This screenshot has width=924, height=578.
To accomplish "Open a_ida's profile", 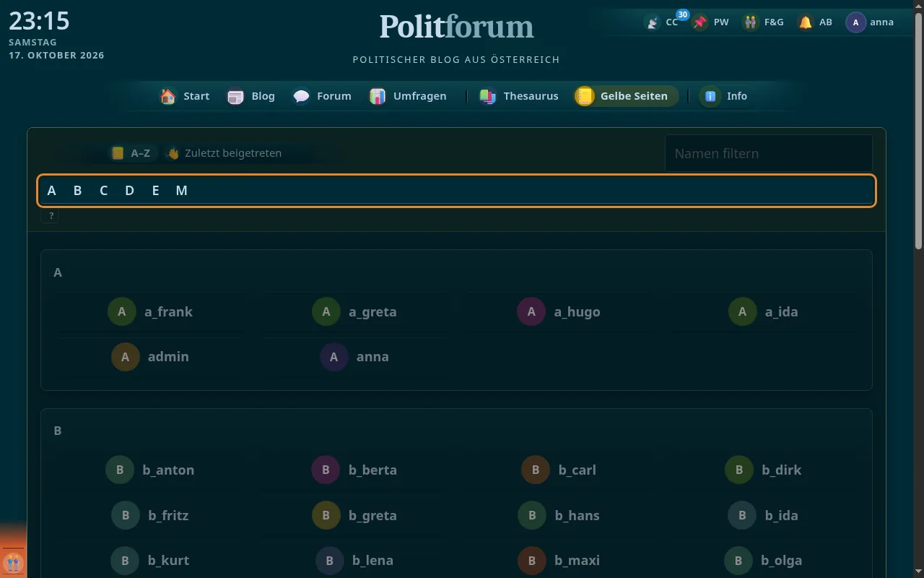I will (763, 311).
